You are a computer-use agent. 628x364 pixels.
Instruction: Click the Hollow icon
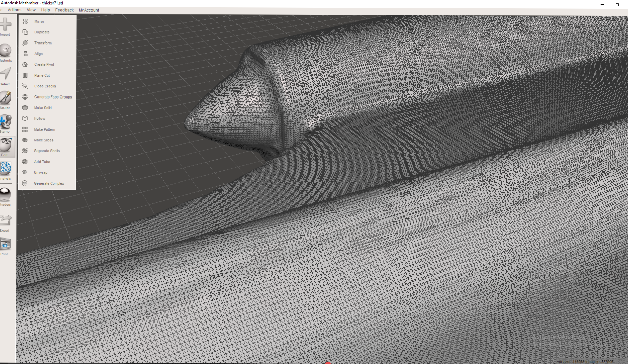click(25, 118)
